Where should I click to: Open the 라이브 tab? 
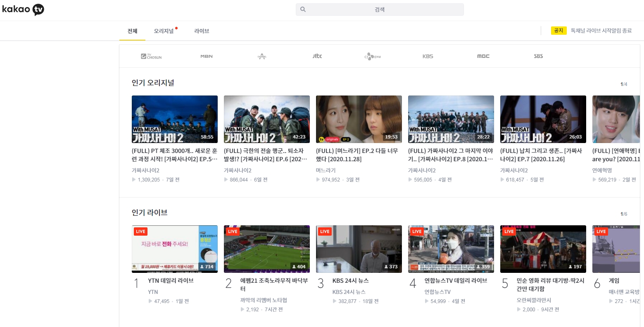(x=202, y=31)
